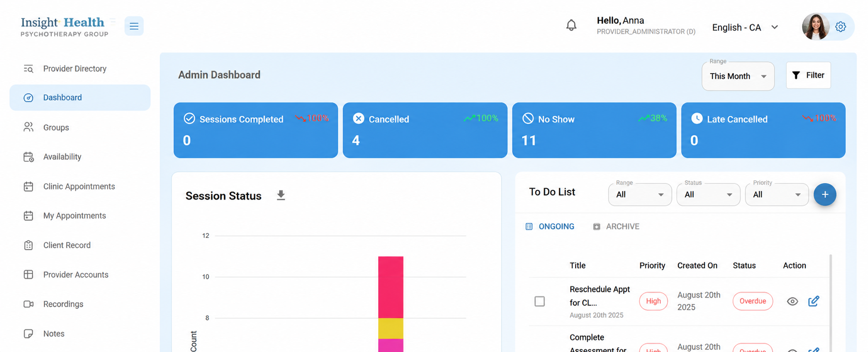Click the Insight Health logo
868x352 pixels.
(64, 26)
